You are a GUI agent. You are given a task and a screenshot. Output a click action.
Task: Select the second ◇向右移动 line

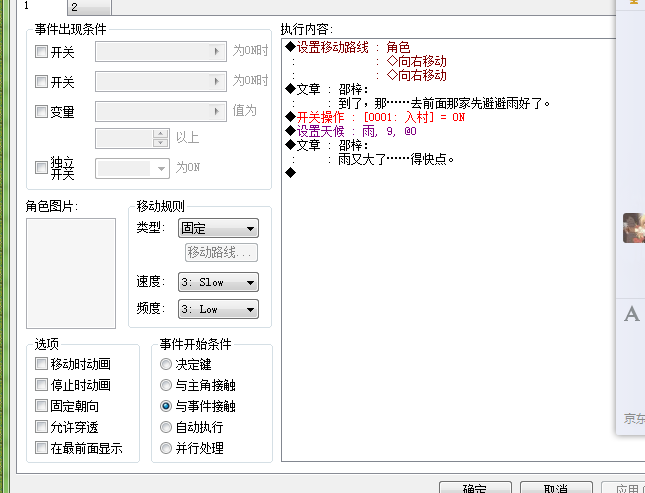(x=416, y=75)
